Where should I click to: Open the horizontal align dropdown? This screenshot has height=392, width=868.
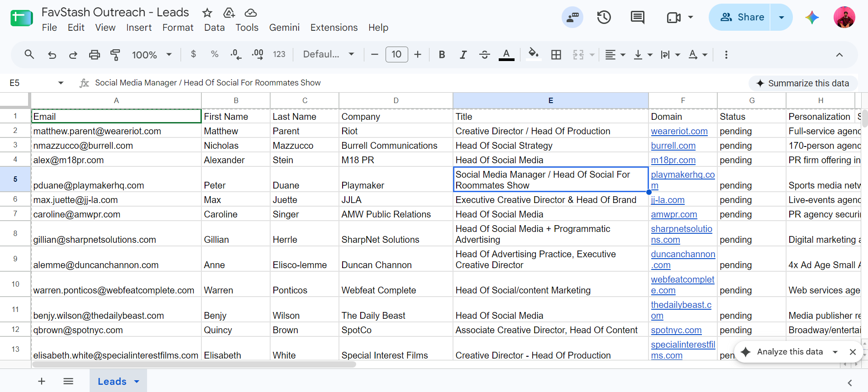615,55
